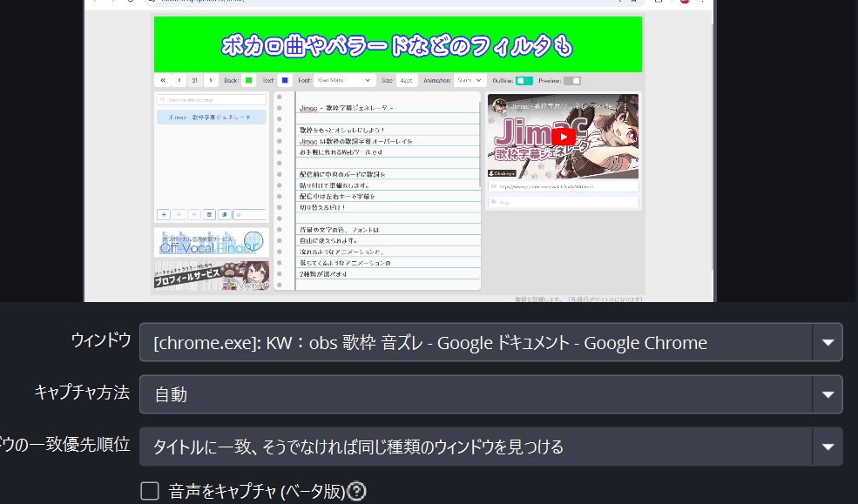Click the trash delete icon in song list
Screen dimensions: 858x504
pos(209,215)
